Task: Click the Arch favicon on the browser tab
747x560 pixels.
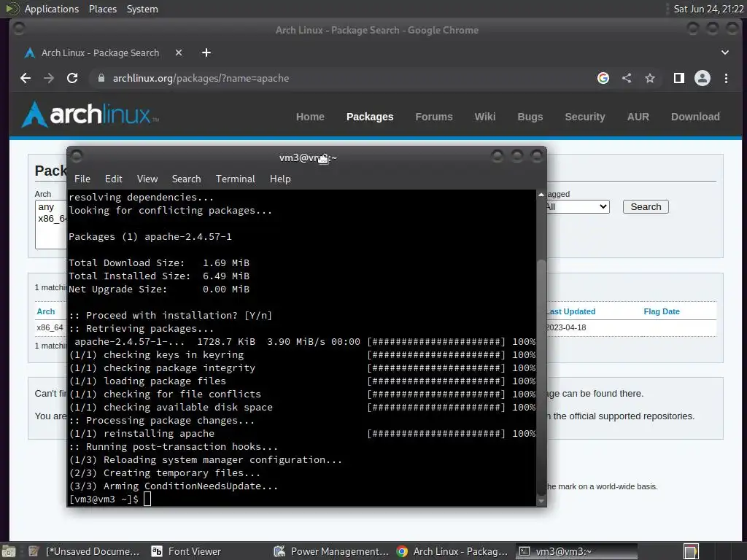Action: (29, 52)
